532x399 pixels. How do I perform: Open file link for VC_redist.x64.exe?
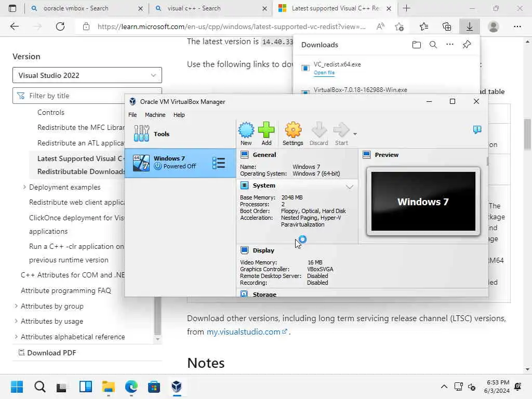pos(324,73)
